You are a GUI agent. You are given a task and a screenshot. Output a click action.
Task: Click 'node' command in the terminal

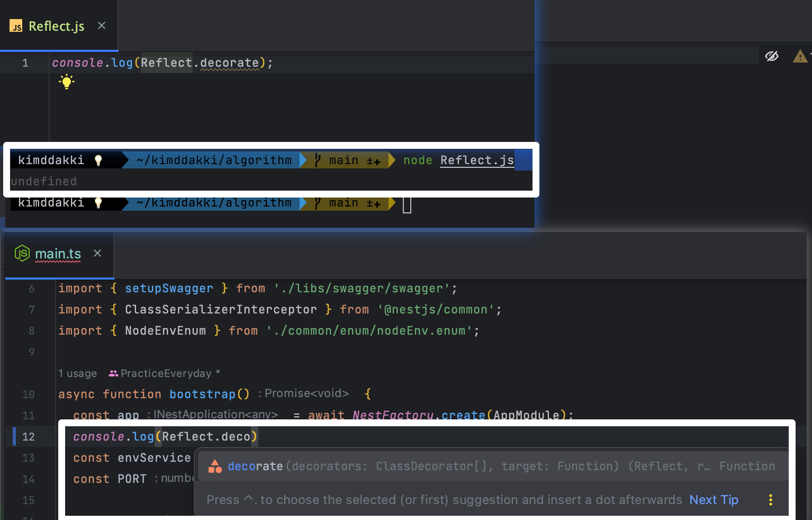[x=418, y=160]
